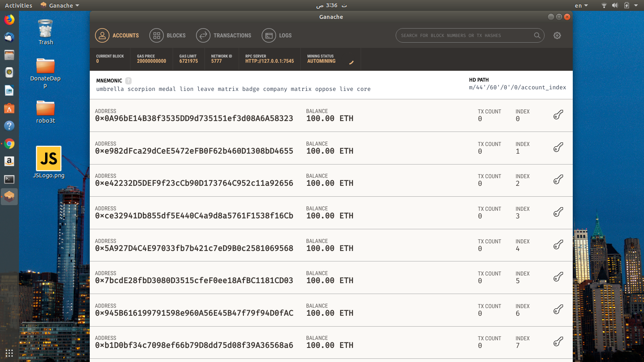Image resolution: width=644 pixels, height=362 pixels.
Task: Show private key for account index 4
Action: [558, 245]
